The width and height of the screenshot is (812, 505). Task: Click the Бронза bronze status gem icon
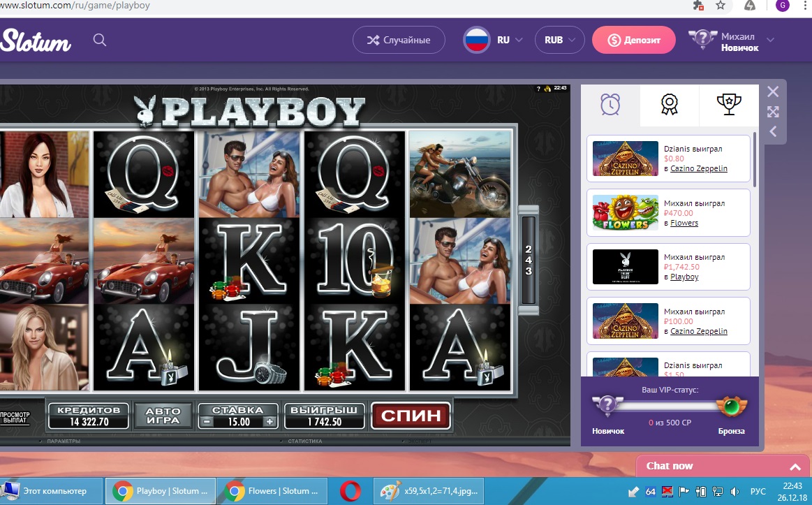tap(732, 407)
